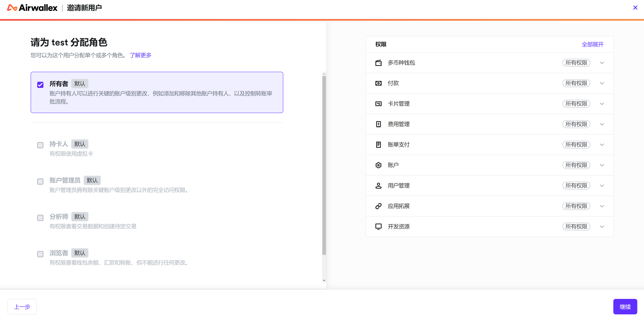Uncheck the 所有者 role checkbox
Screen dimensions: 644x318
40,85
